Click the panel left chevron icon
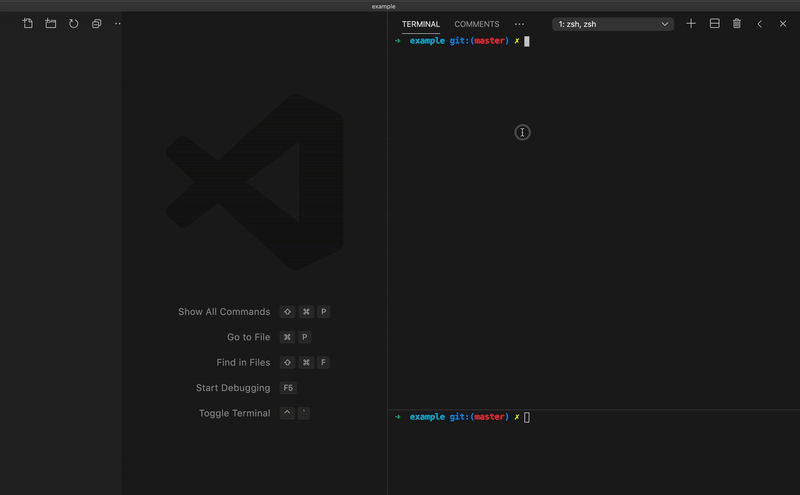 (x=760, y=24)
